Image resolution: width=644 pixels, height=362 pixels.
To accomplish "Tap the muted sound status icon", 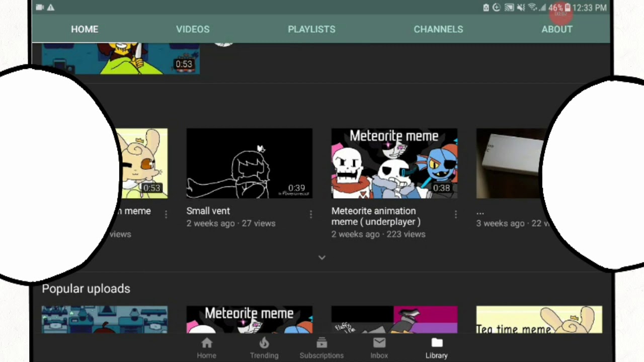I will (x=521, y=8).
